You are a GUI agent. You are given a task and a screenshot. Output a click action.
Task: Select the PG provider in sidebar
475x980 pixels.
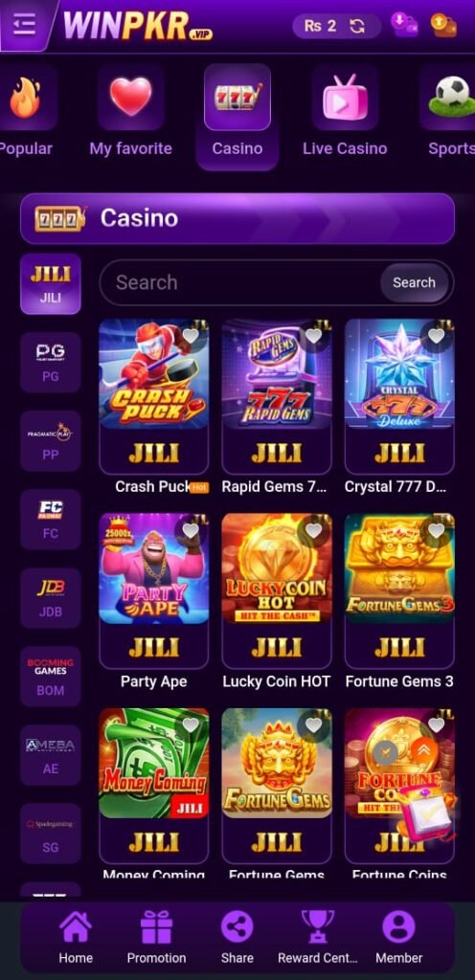coord(51,362)
